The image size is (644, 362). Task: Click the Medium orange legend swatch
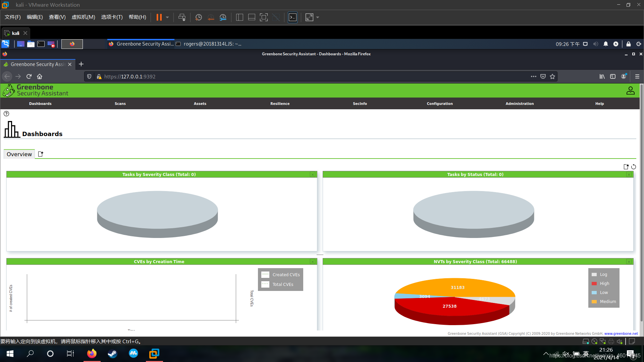[594, 302]
